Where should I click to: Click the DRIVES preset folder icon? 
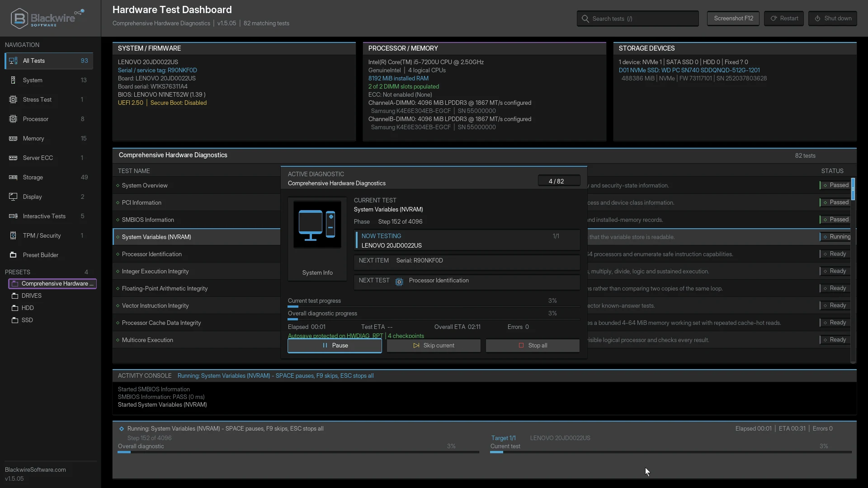[x=15, y=296]
